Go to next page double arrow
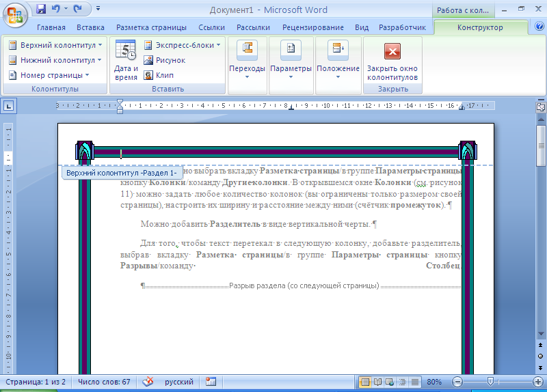The width and height of the screenshot is (547, 392). [x=540, y=367]
